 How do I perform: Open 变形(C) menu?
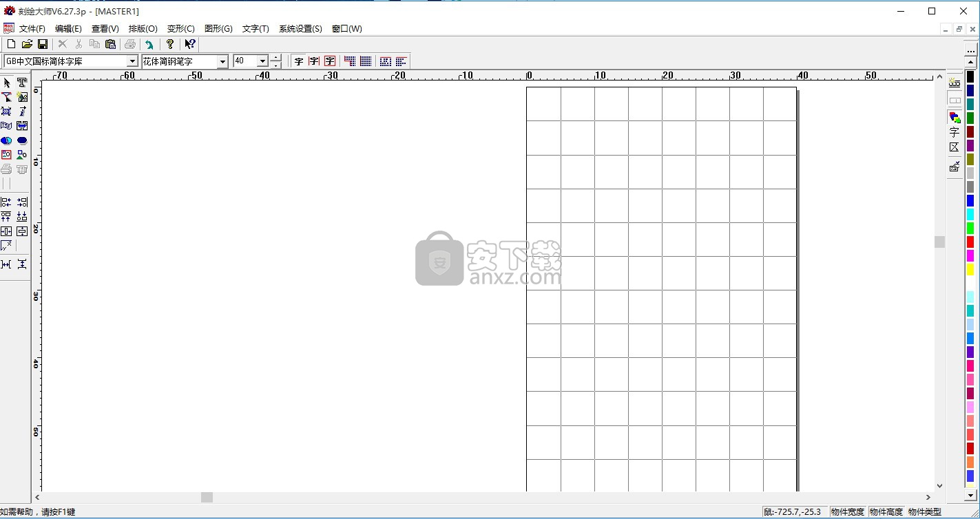tap(181, 29)
